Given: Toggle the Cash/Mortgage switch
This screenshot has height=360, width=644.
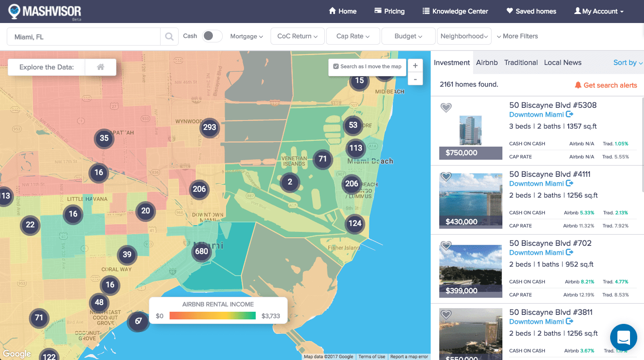Looking at the screenshot, I should [212, 36].
